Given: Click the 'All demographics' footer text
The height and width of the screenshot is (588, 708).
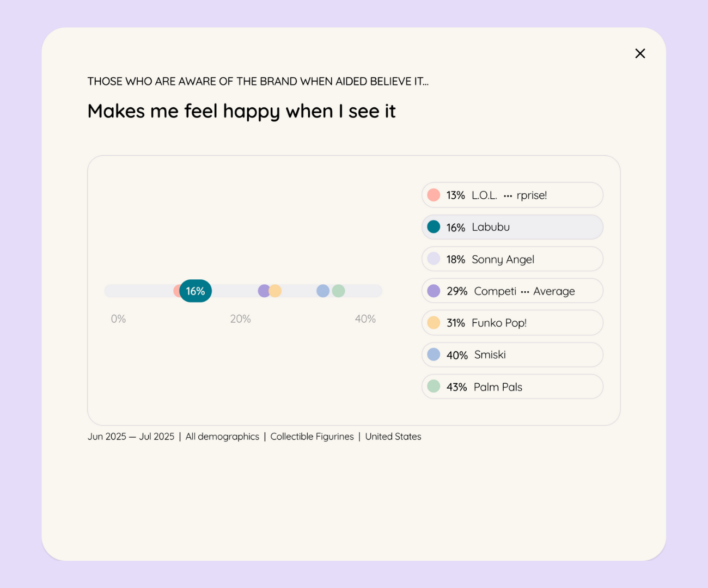Looking at the screenshot, I should (x=222, y=437).
